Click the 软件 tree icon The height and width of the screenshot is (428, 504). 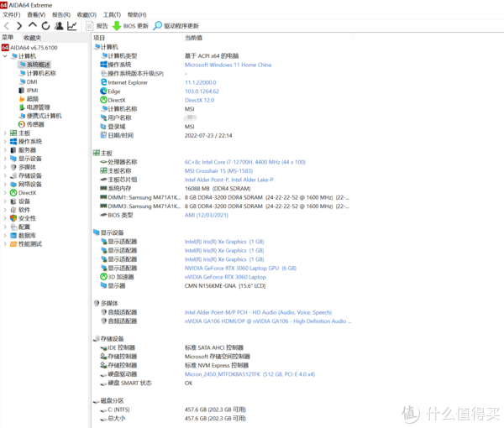coord(13,210)
